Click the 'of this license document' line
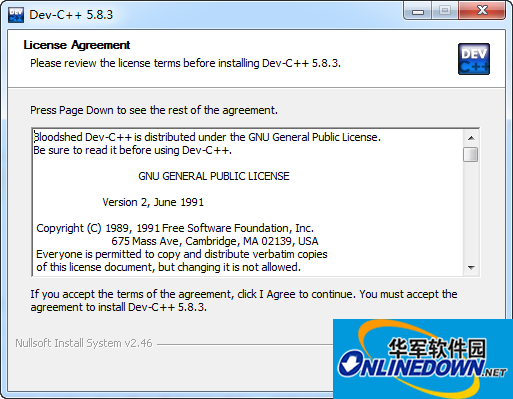 point(169,267)
